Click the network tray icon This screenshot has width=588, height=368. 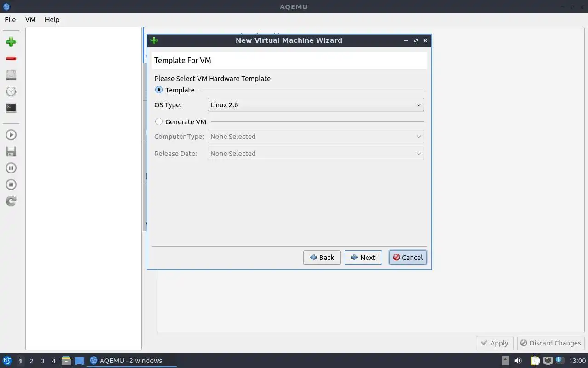coord(548,361)
